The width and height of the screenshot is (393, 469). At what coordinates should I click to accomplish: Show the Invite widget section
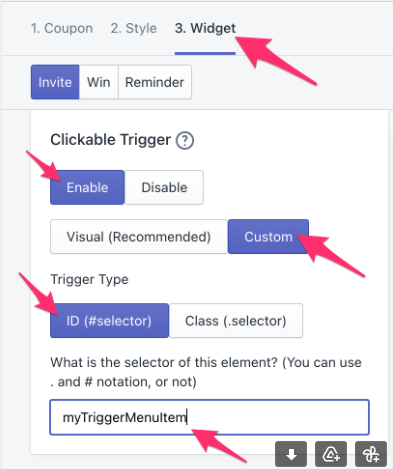55,82
